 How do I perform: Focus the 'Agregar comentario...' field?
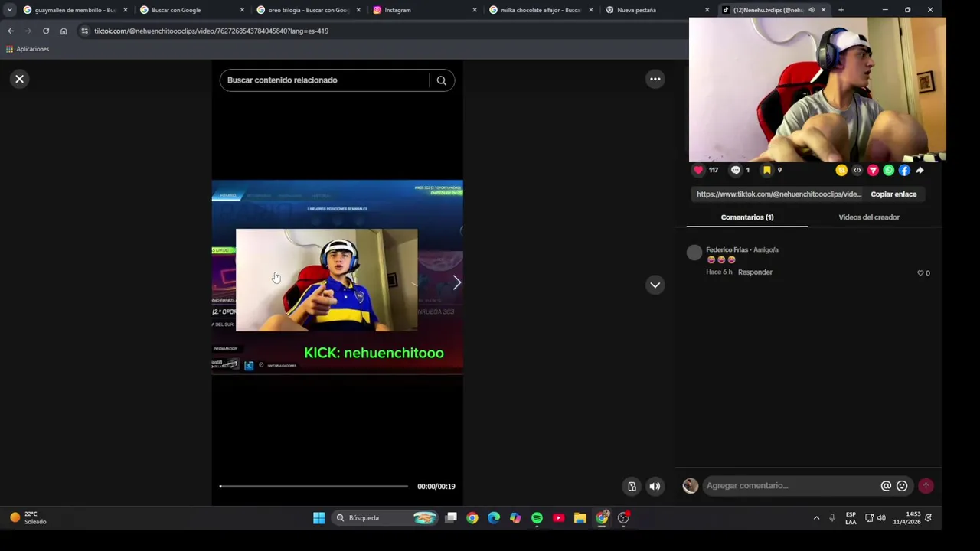(792, 486)
